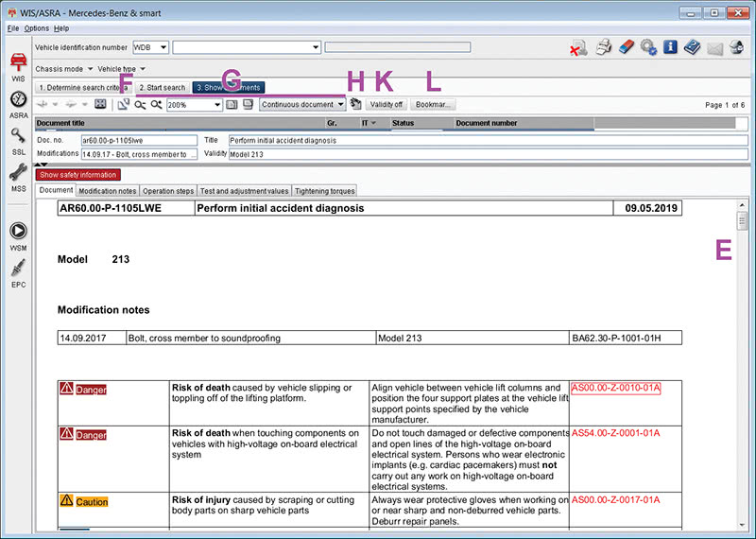
Task: Open the Options menu
Action: click(37, 28)
